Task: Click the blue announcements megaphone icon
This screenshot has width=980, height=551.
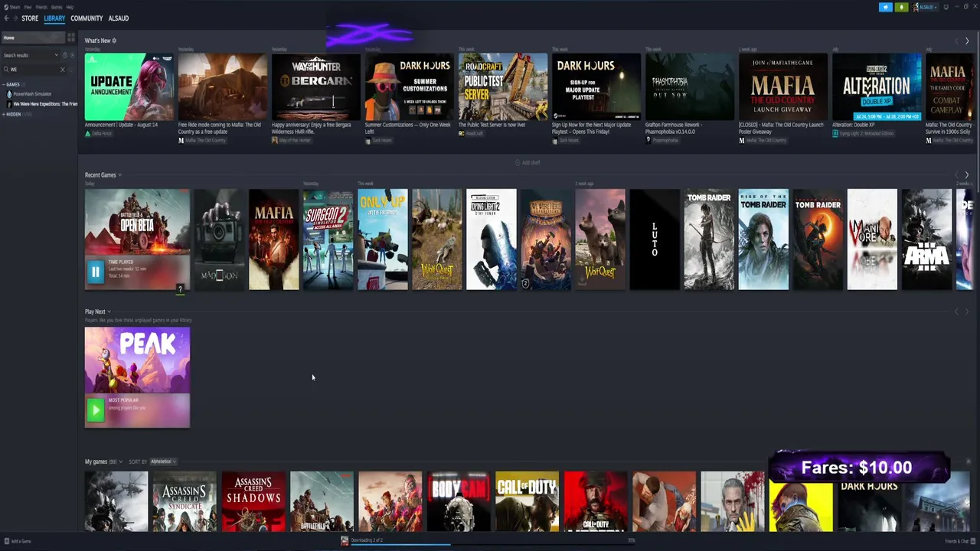Action: (x=886, y=7)
